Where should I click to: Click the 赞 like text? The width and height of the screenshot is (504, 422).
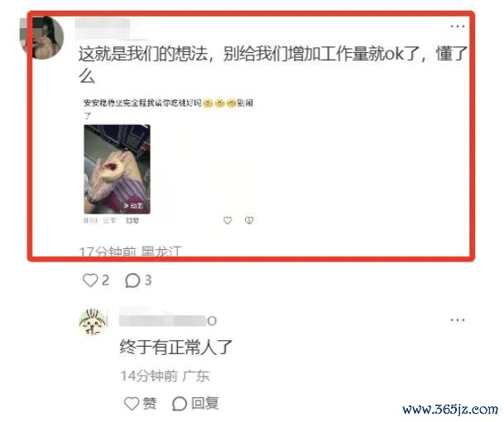point(150,403)
